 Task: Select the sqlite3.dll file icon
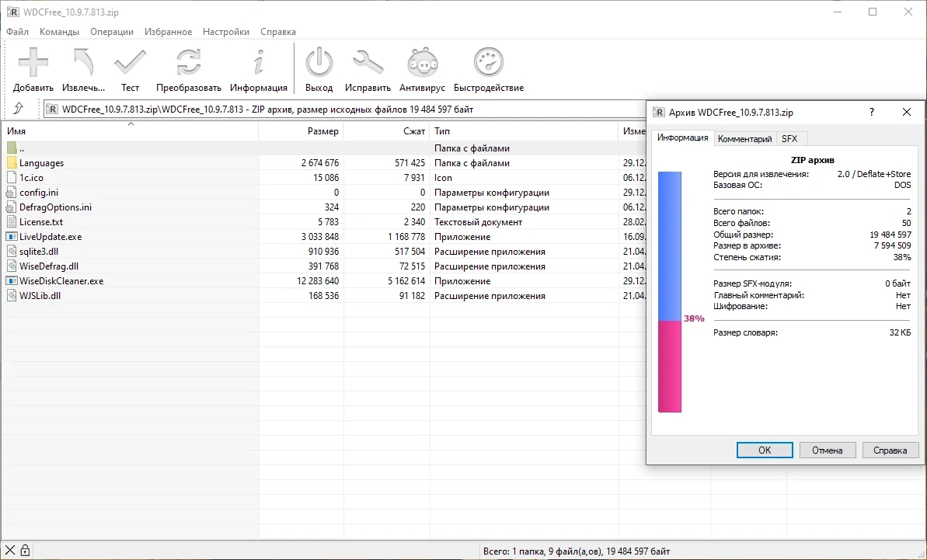coord(12,252)
